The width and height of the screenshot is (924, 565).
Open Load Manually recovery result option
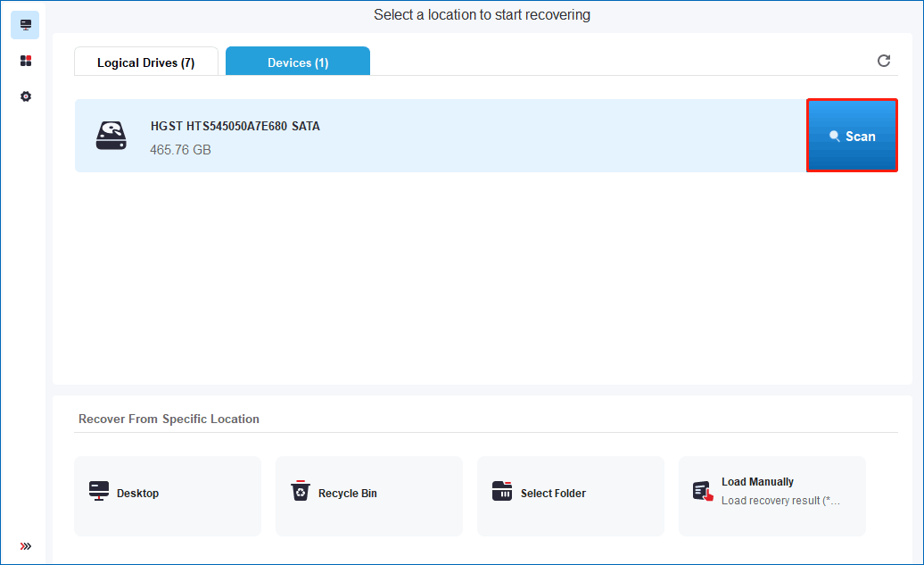pos(772,495)
